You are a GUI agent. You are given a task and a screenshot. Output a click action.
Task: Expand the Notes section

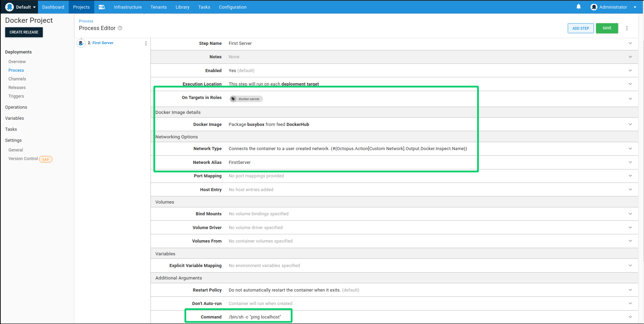[630, 57]
